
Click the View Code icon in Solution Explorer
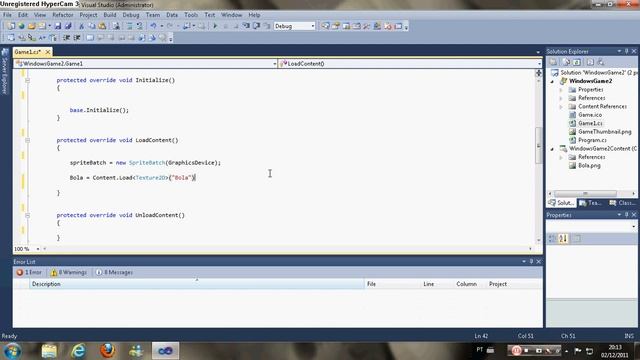click(x=590, y=62)
